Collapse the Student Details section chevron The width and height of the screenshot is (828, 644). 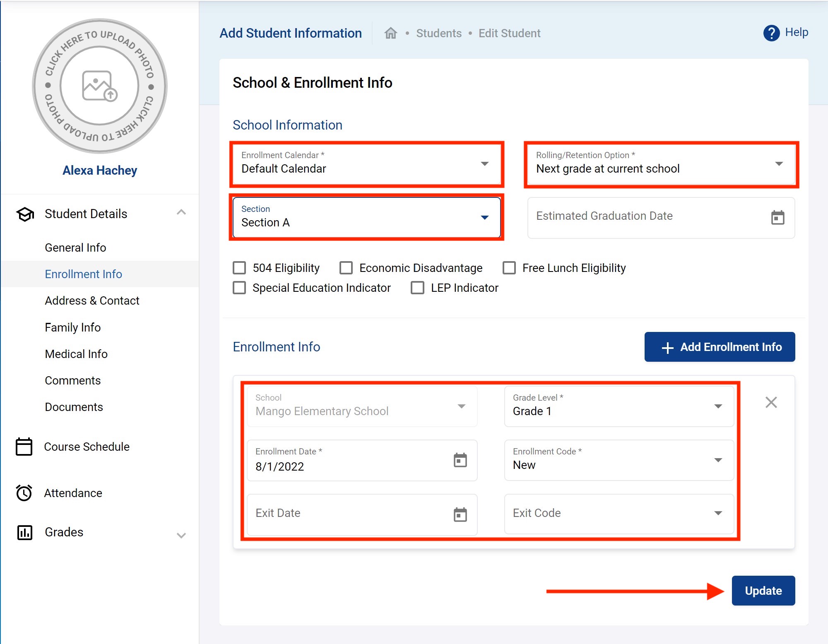click(x=181, y=212)
